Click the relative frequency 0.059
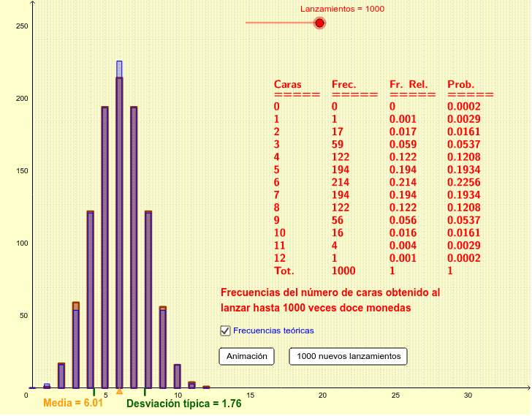Screen dimensions: 532x416 [403, 144]
